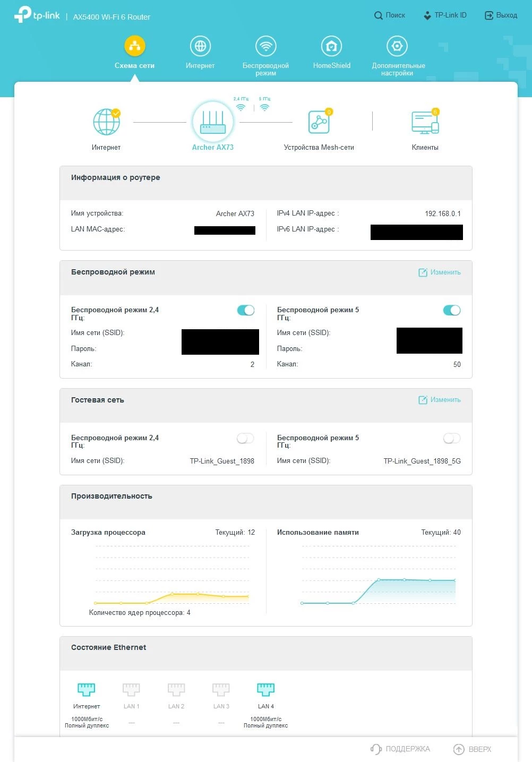This screenshot has height=762, width=532.
Task: Click the device name value Archer AX73
Action: 235,213
